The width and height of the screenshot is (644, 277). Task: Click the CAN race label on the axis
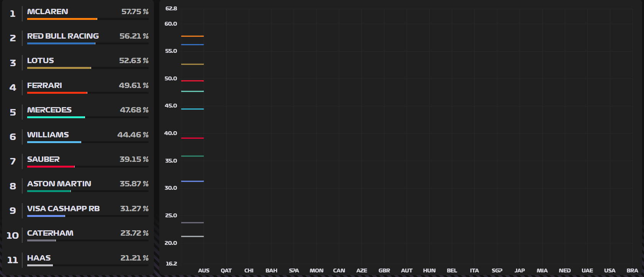pos(339,270)
